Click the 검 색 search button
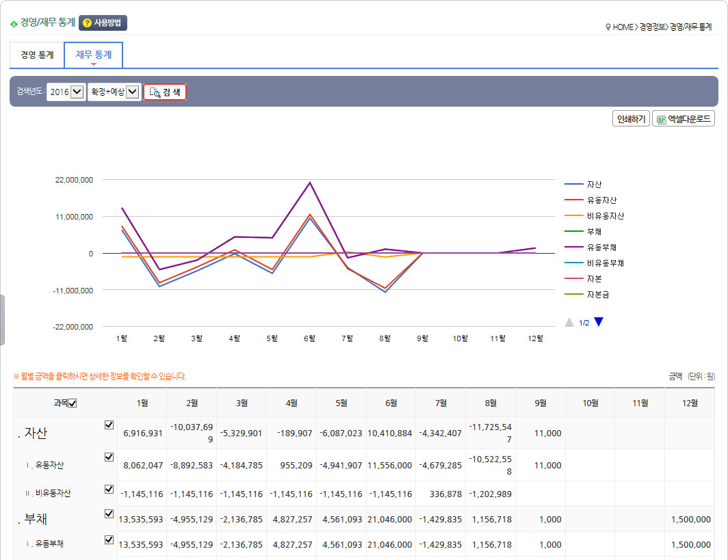Viewport: 728px width, 560px height. coord(165,92)
